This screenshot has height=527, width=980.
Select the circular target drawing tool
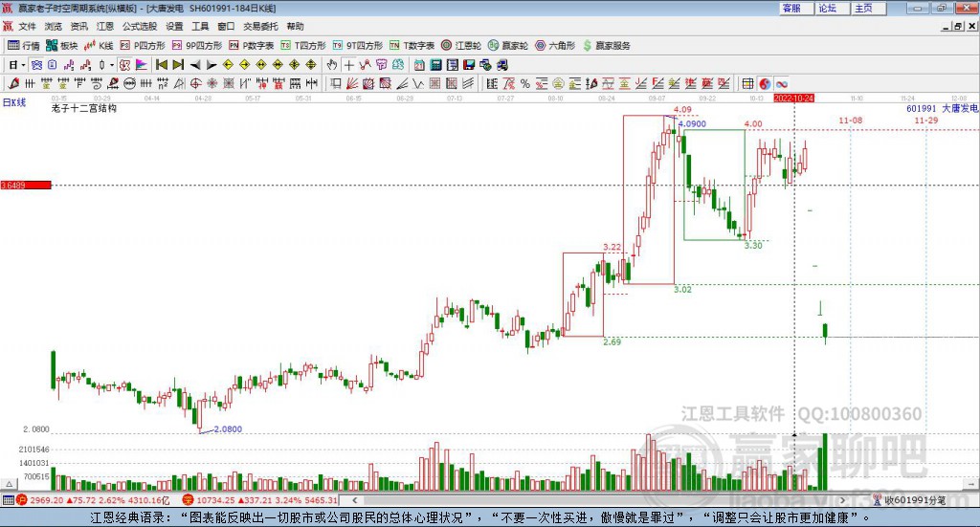tap(195, 83)
